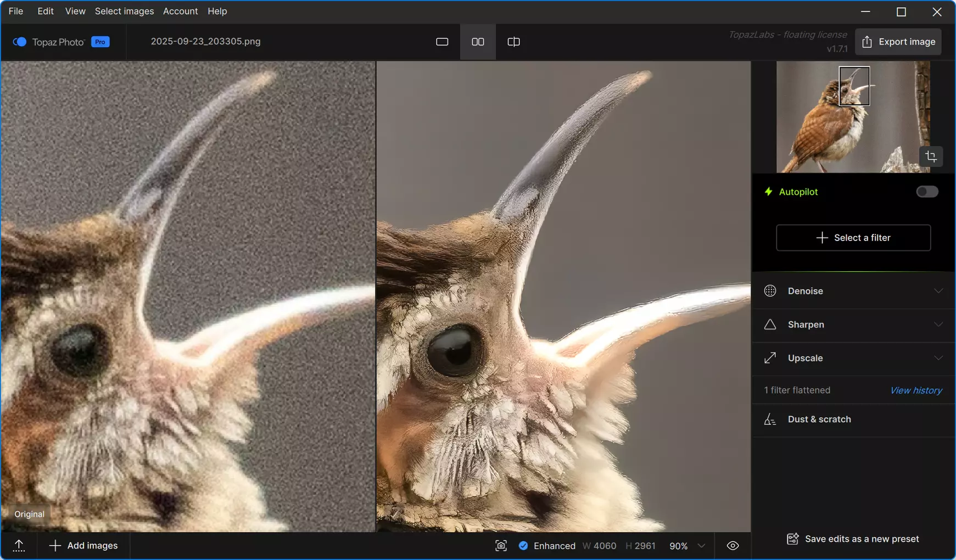The image size is (956, 560).
Task: Click the save preset icon
Action: (792, 539)
